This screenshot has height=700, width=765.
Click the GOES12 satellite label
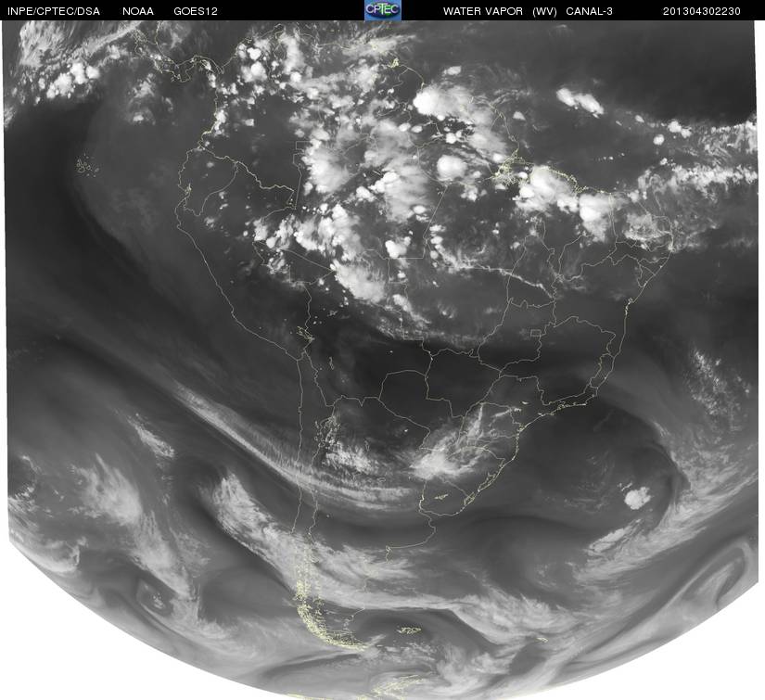coord(196,11)
